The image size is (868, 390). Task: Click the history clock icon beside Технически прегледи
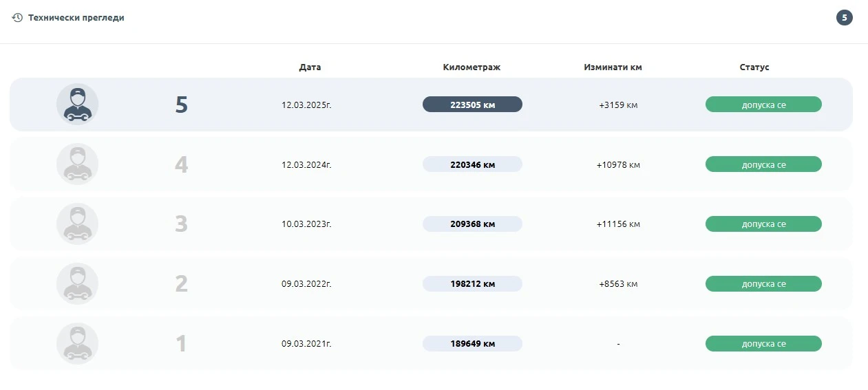pos(17,18)
